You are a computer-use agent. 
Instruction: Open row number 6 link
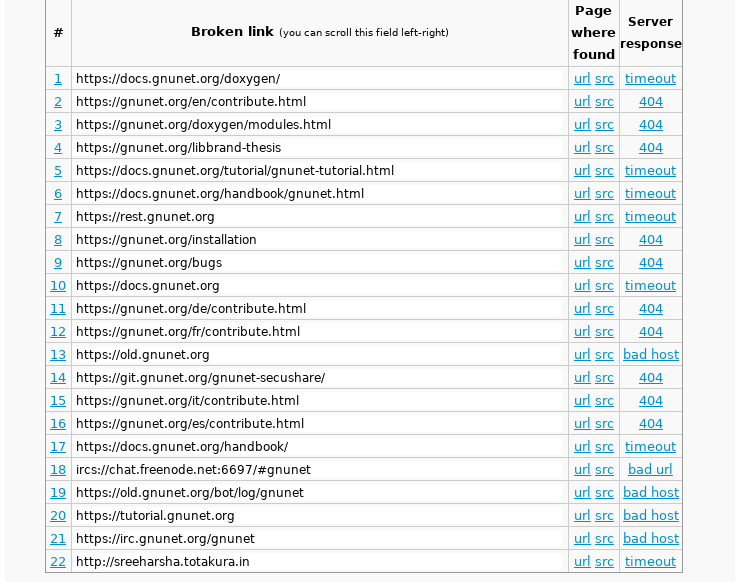[x=58, y=193]
